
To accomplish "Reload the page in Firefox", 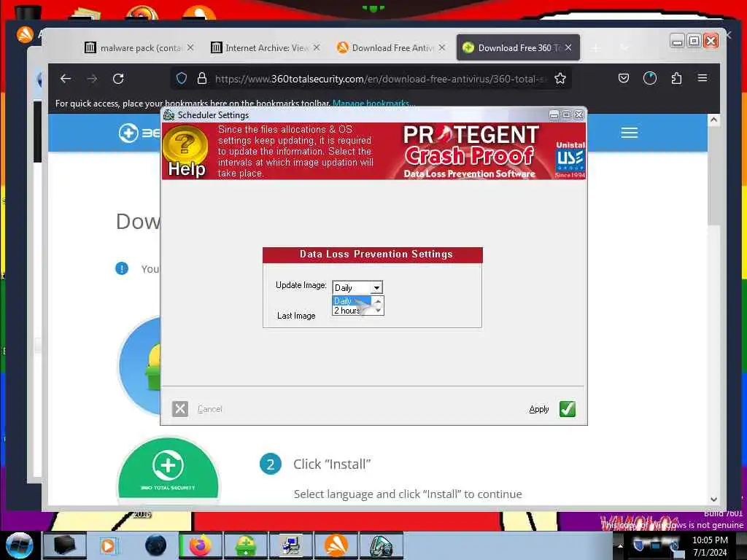I will coord(118,79).
